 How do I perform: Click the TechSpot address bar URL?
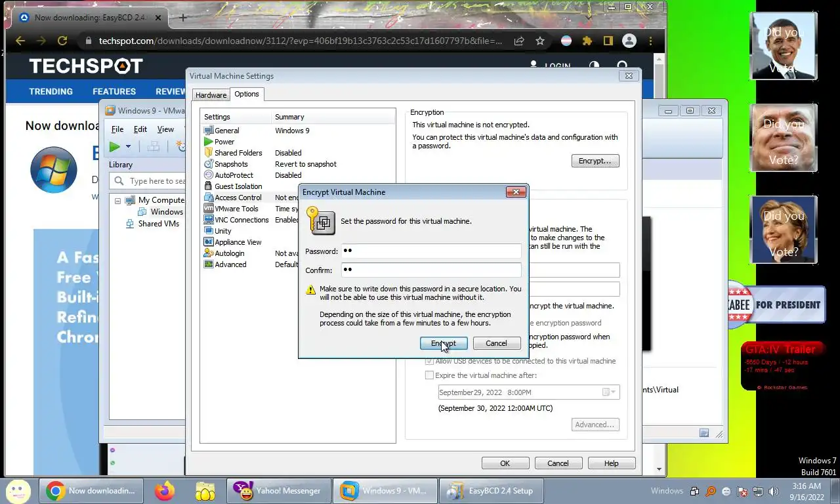coord(301,41)
